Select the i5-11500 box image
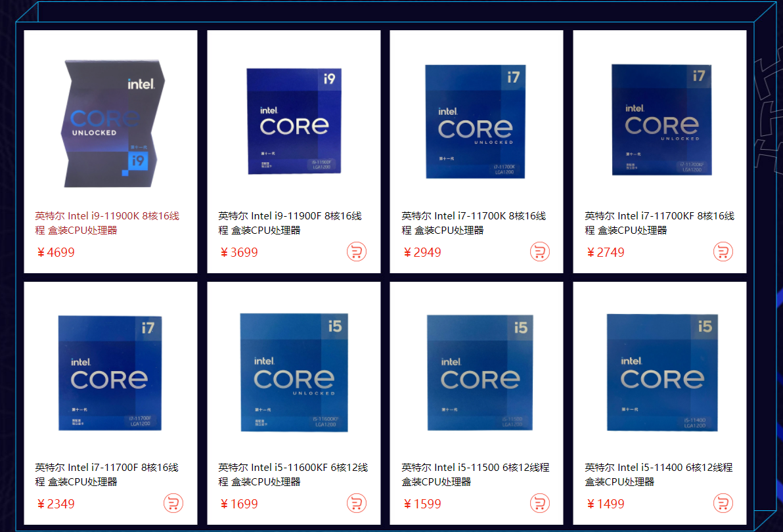The width and height of the screenshot is (783, 532). click(x=480, y=372)
